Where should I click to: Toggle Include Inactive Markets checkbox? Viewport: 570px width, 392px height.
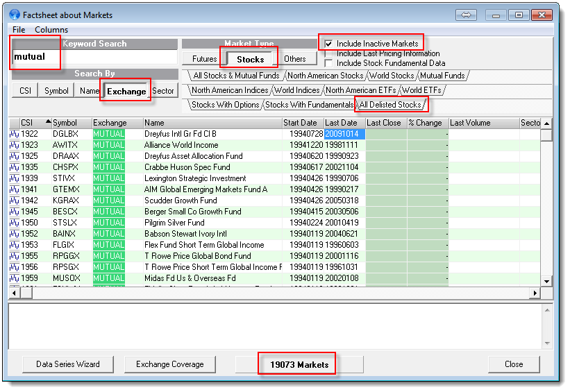[328, 44]
